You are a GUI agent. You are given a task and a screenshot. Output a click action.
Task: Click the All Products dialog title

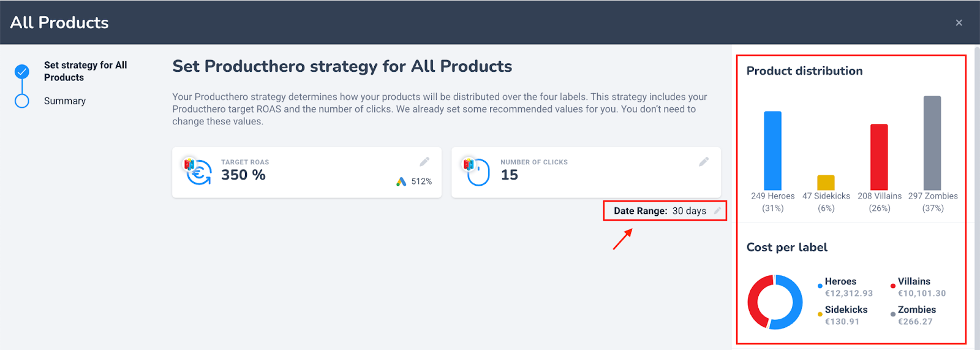[x=59, y=23]
